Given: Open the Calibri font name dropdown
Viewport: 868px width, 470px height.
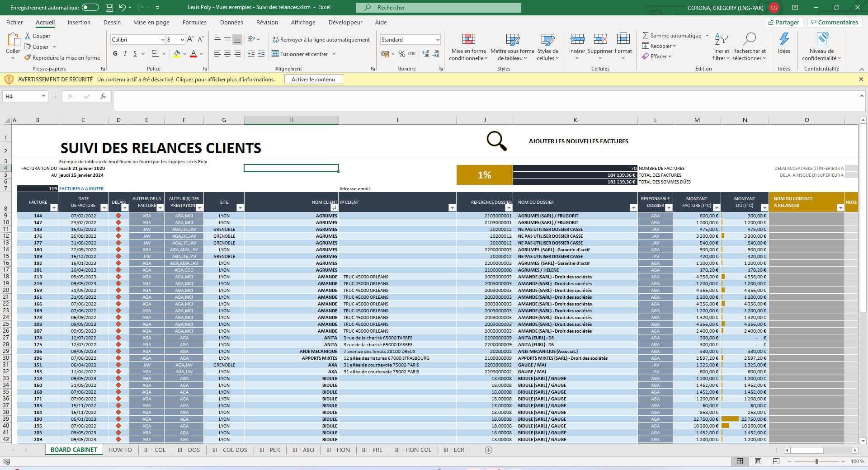Looking at the screenshot, I should click(x=163, y=40).
